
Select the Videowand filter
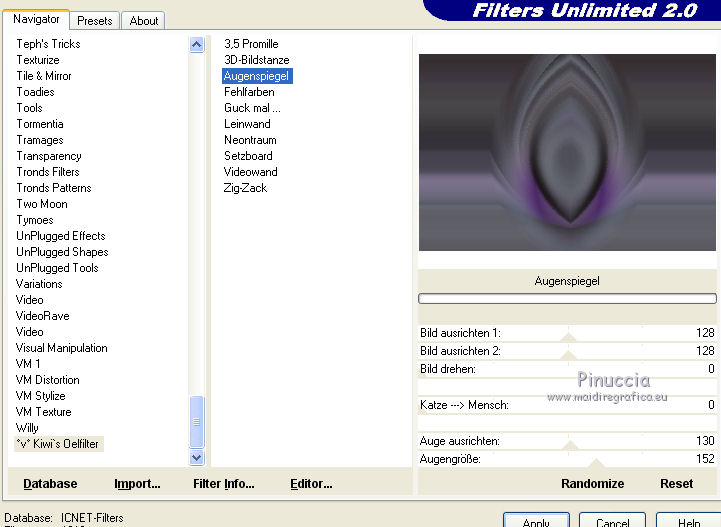(x=251, y=172)
